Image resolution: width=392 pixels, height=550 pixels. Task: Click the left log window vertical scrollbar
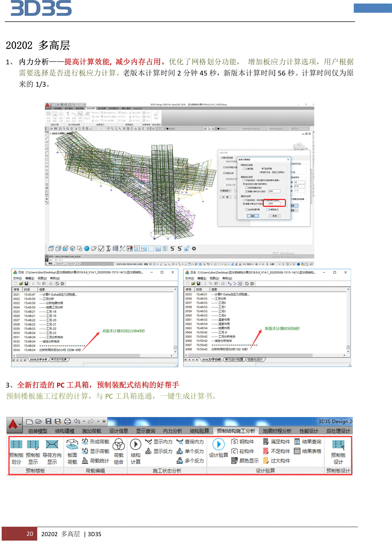tap(176, 320)
